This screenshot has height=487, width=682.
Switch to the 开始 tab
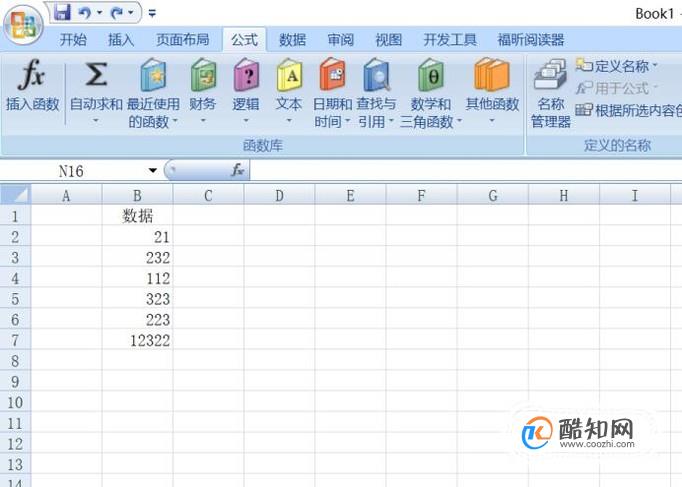(73, 40)
